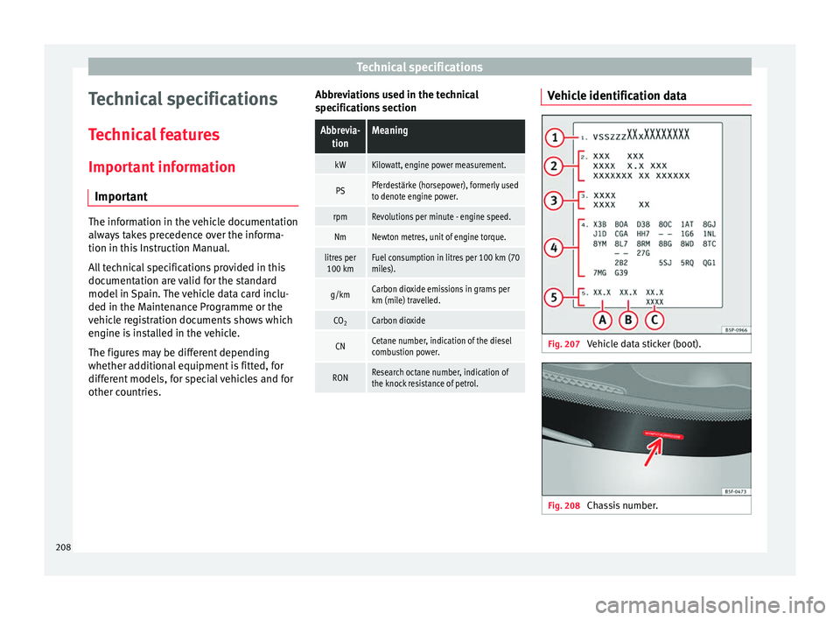
Task: Click circled number 2 marker on sticker diagram
Action: (555, 166)
